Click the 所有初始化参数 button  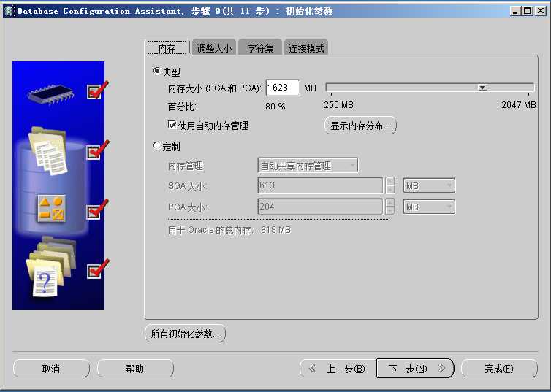(x=185, y=333)
